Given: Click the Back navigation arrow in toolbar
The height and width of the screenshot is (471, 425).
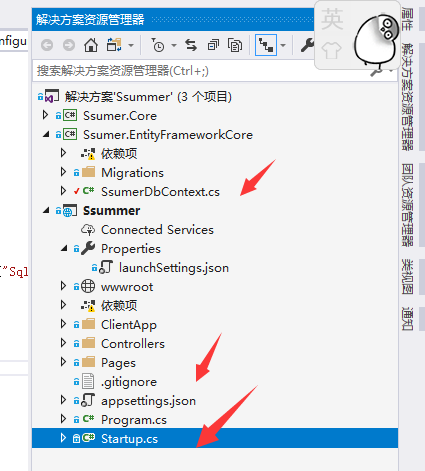Looking at the screenshot, I should click(x=47, y=45).
